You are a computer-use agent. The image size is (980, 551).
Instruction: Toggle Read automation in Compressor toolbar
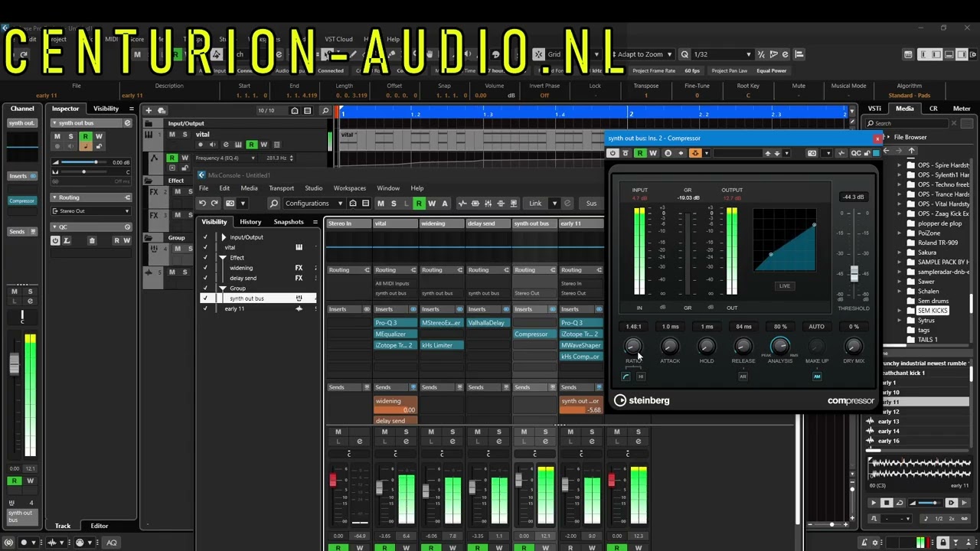pyautogui.click(x=640, y=153)
